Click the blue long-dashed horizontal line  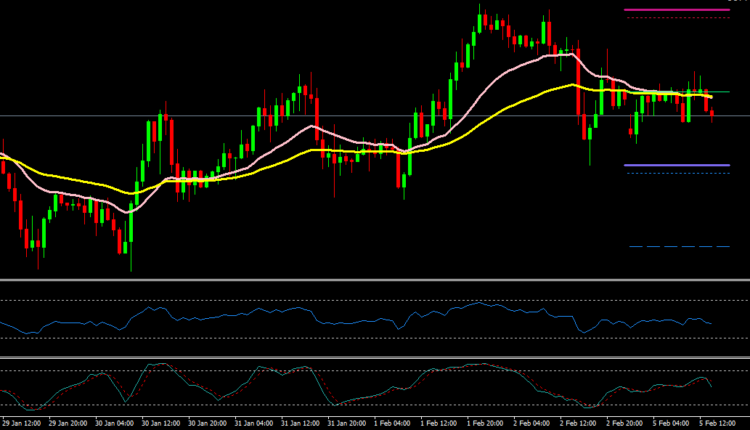[x=678, y=246]
